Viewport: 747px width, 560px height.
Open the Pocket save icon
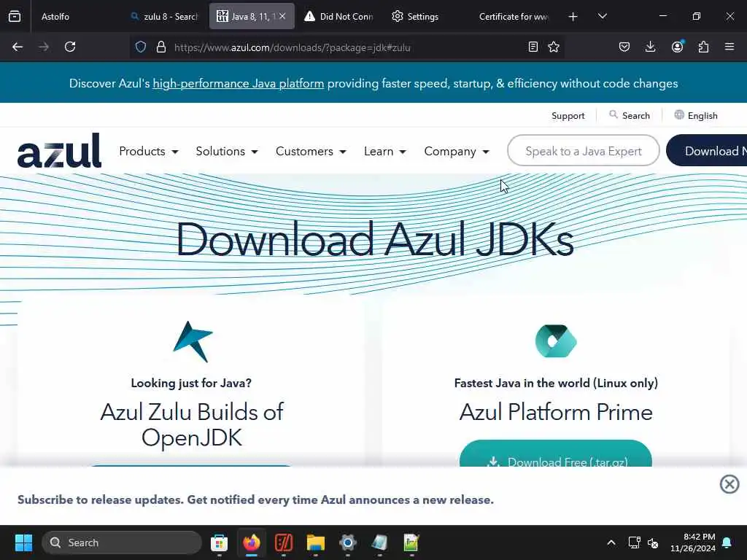coord(624,47)
